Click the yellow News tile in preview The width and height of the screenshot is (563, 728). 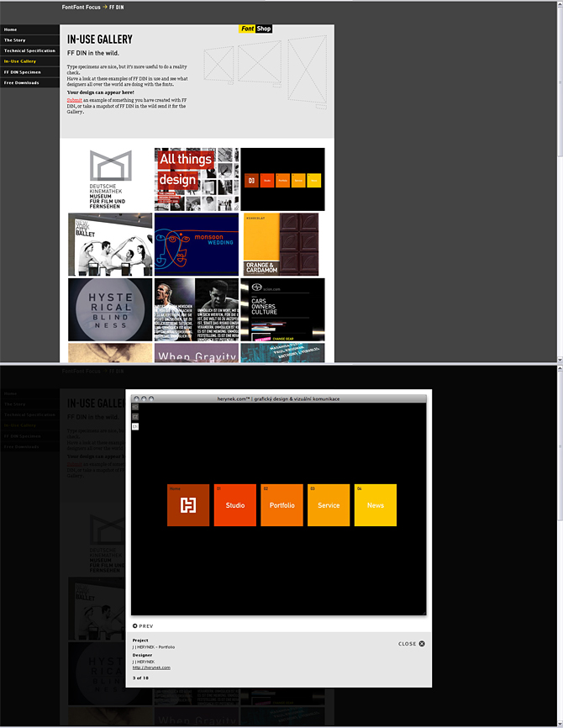(376, 505)
